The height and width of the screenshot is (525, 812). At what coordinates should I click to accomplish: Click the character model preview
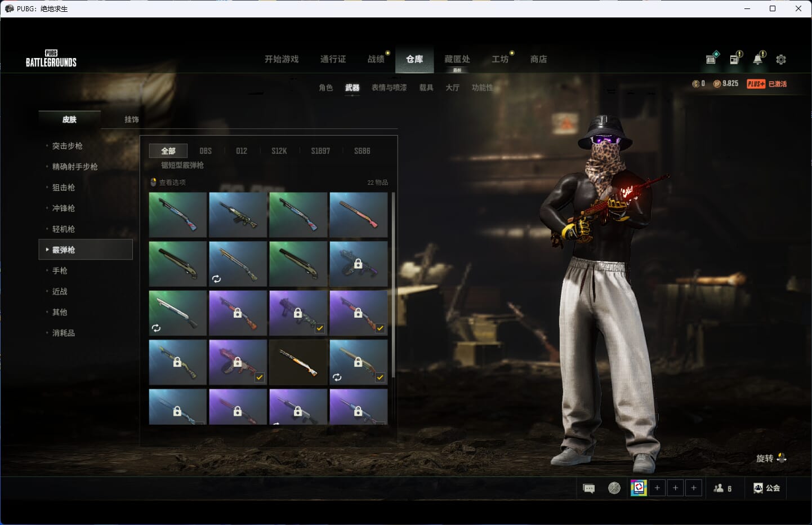(x=605, y=293)
